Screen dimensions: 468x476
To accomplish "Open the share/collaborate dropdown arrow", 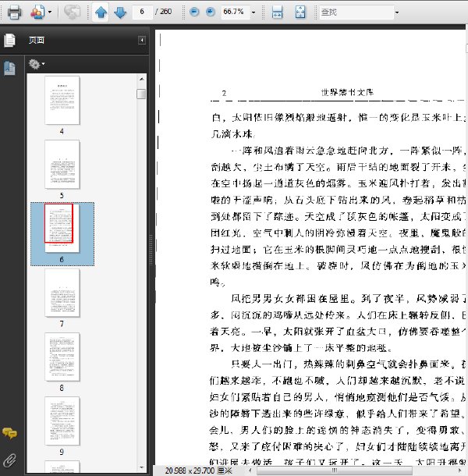I will click(x=50, y=12).
